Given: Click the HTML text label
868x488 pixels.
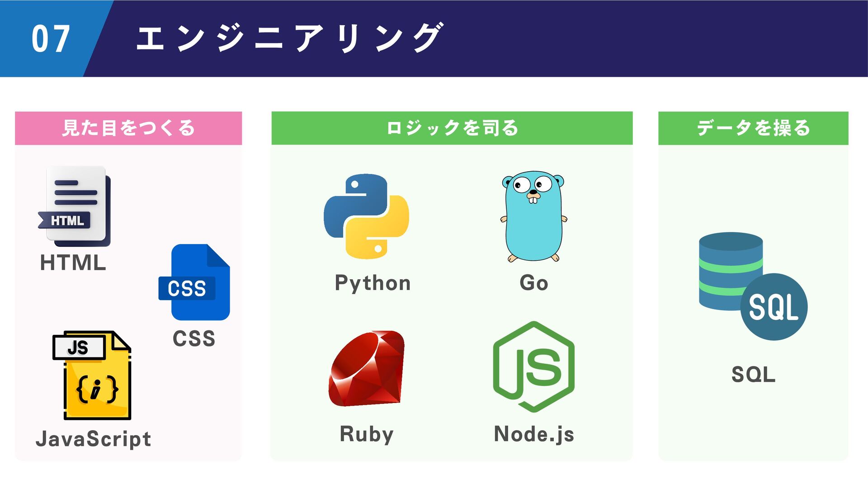Looking at the screenshot, I should [x=73, y=263].
